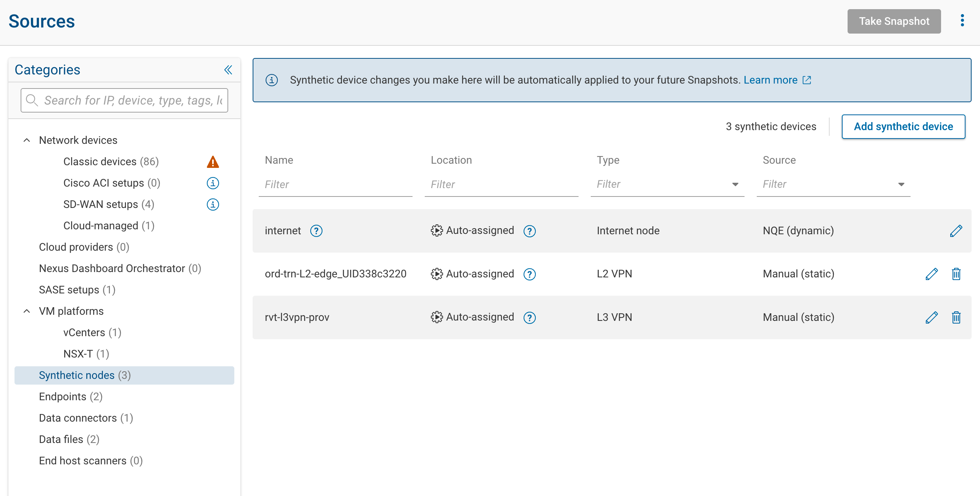980x496 pixels.
Task: Focus the Name filter field
Action: click(335, 185)
